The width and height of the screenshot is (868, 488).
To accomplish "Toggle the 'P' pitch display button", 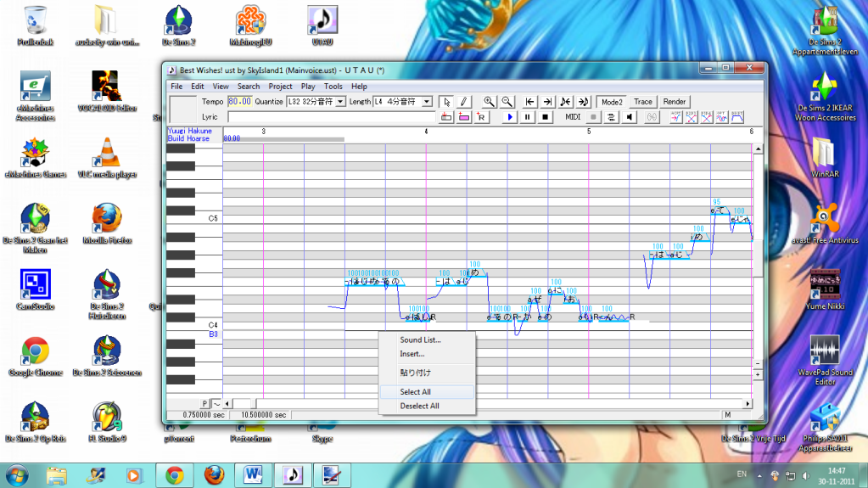I will tap(204, 403).
